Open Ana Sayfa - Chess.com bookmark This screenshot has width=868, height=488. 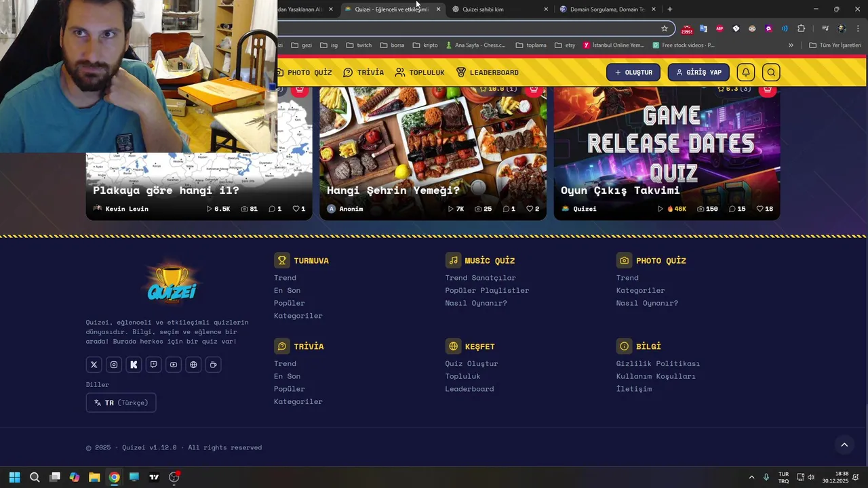[x=475, y=45]
